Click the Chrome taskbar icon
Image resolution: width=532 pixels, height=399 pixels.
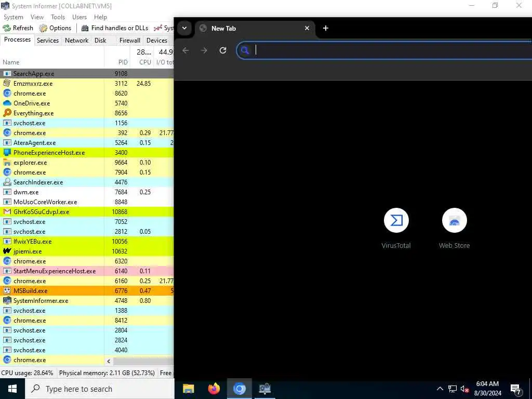pos(239,389)
